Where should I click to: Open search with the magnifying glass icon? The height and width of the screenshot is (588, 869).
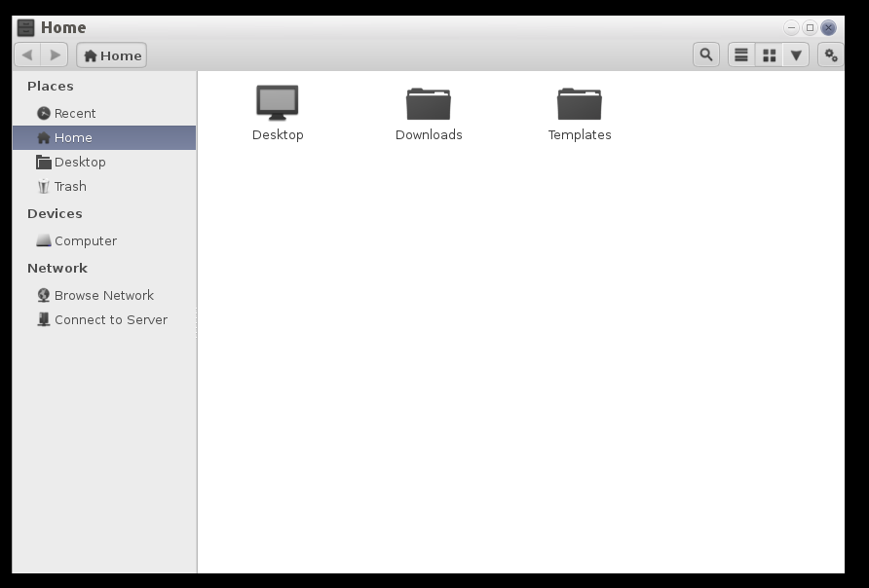706,55
